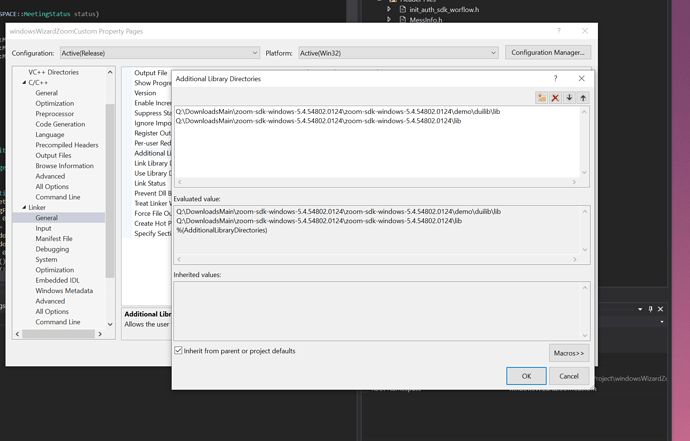Screen dimensions: 690x441
Task: Select Manifest File under Linker
Action: click(54, 239)
